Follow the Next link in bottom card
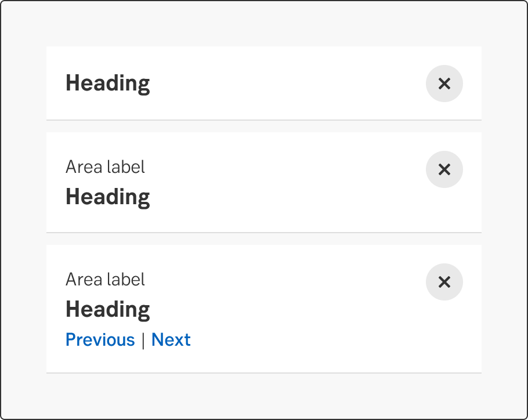Screen dimensions: 528x420 coord(171,339)
